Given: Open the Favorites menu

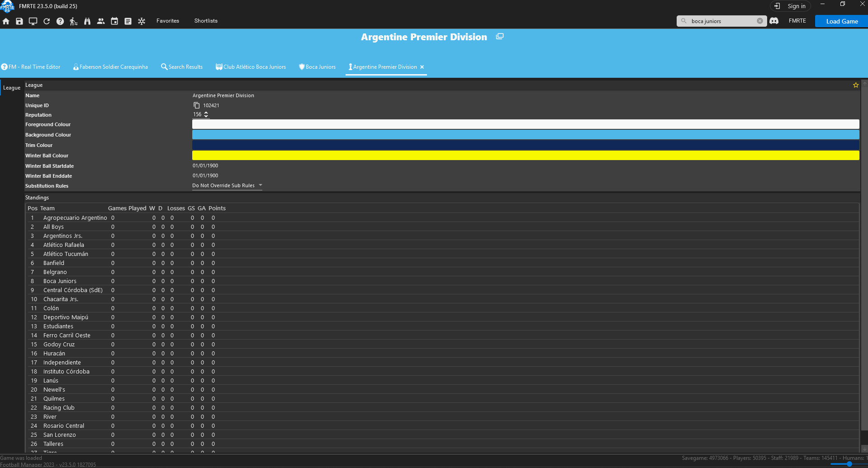Looking at the screenshot, I should (168, 21).
